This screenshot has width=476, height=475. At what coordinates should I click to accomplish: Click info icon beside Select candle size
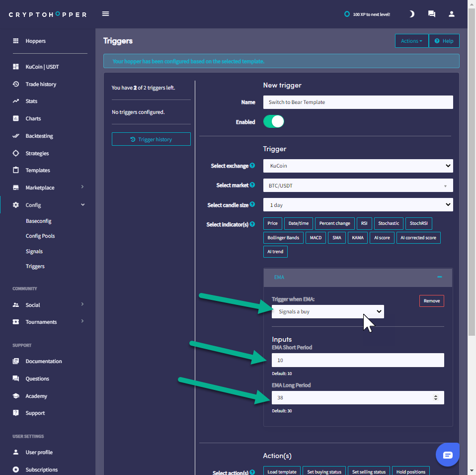(x=252, y=204)
